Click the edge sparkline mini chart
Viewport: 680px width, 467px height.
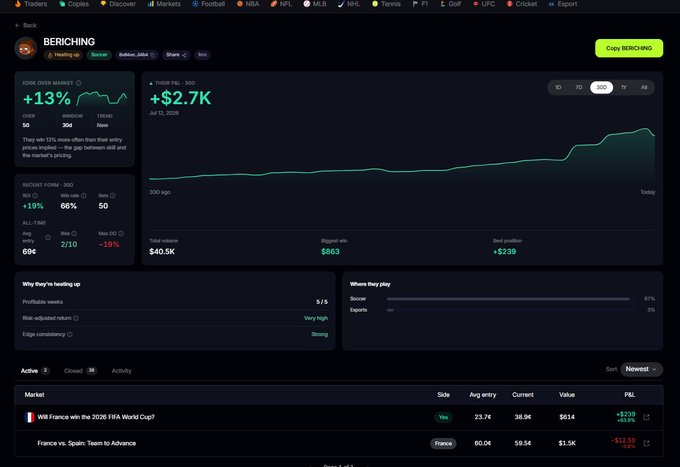point(102,98)
